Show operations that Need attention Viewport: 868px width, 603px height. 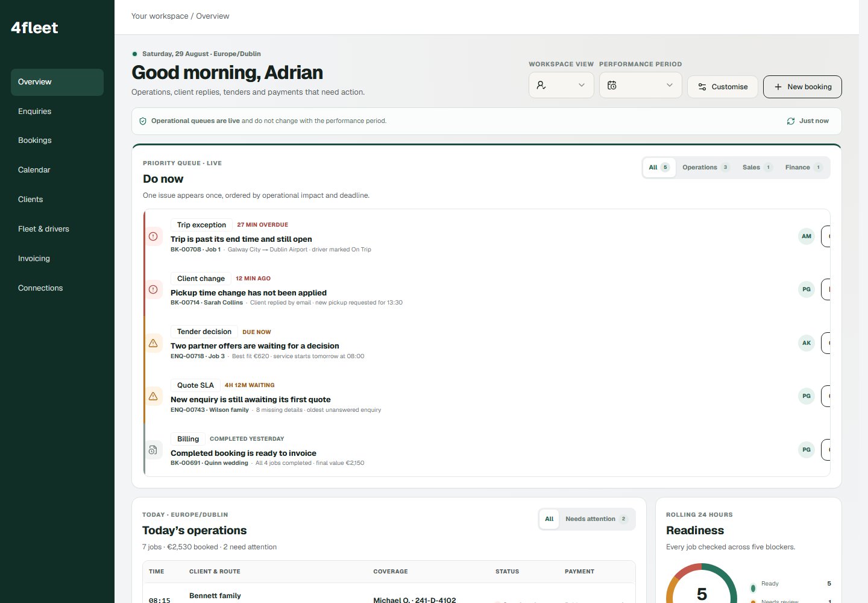click(x=596, y=519)
